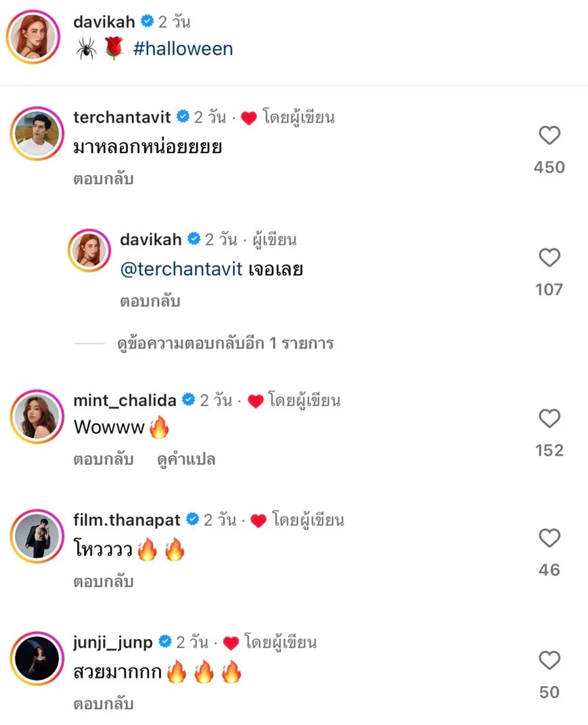Open davikah's profile picture in post caption
The image size is (588, 725).
[x=33, y=37]
